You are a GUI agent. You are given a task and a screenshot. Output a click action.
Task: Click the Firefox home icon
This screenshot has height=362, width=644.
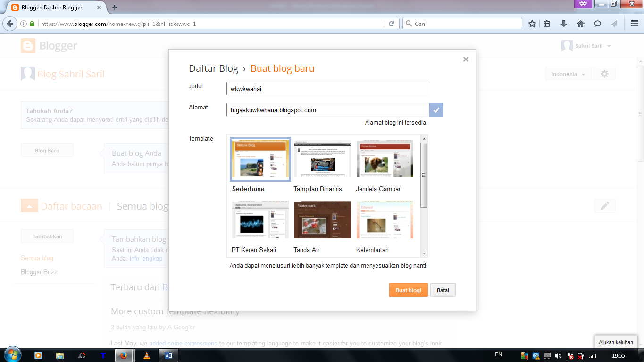581,24
